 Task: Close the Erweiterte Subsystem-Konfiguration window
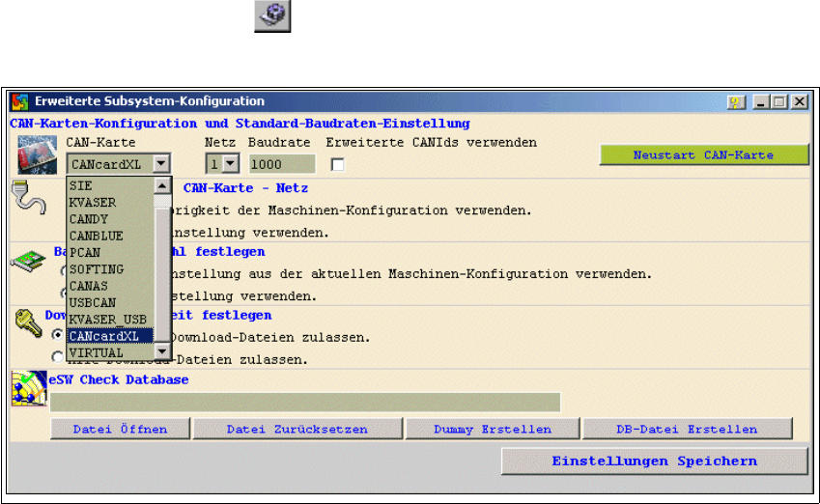(800, 102)
